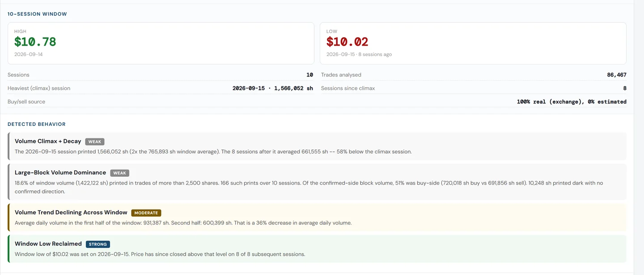
Task: Select the description starting "Window low of $10.02"
Action: [160, 254]
